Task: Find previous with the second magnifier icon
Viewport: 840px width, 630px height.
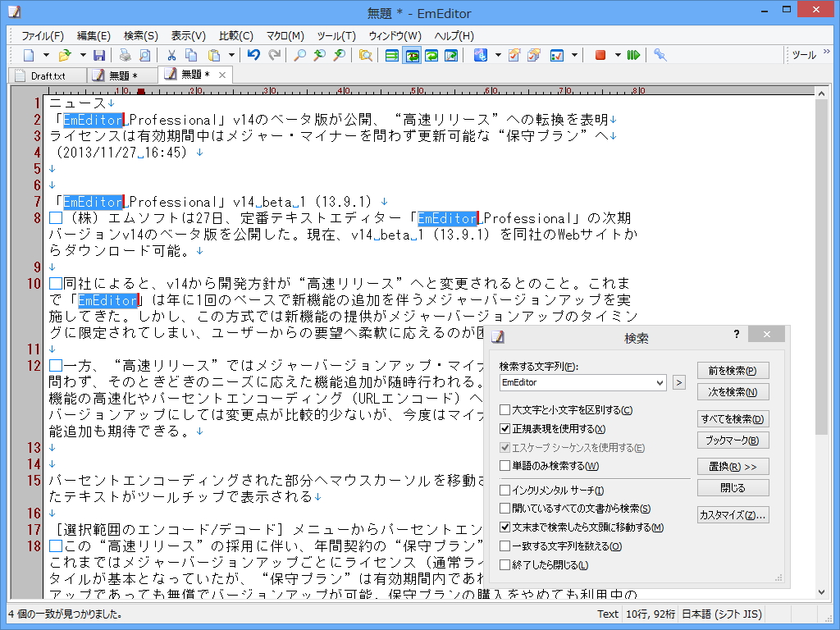Action: tap(320, 55)
